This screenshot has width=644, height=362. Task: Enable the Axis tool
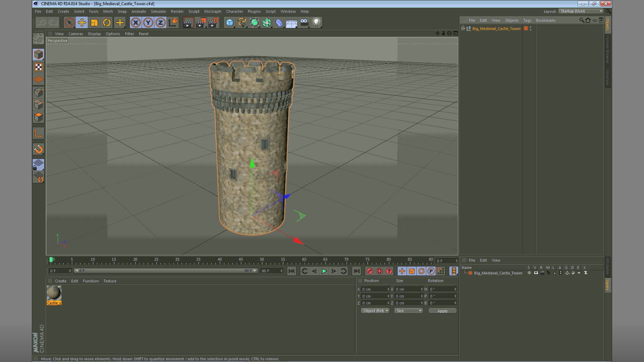38,133
